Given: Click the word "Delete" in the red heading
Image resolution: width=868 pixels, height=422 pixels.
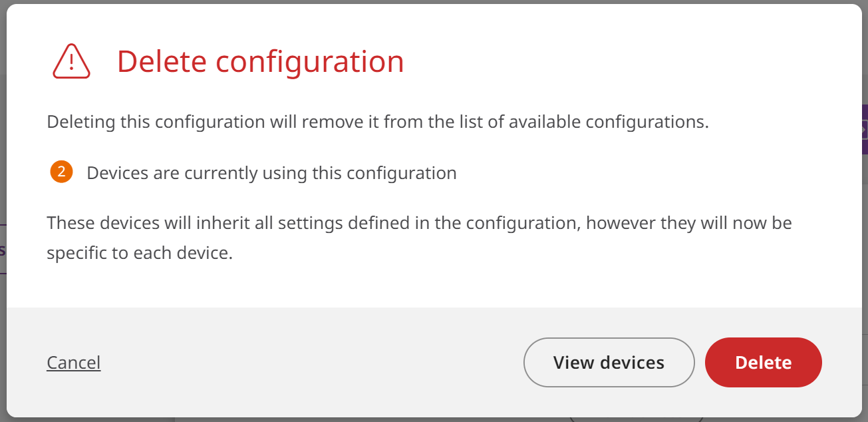Looking at the screenshot, I should [162, 61].
